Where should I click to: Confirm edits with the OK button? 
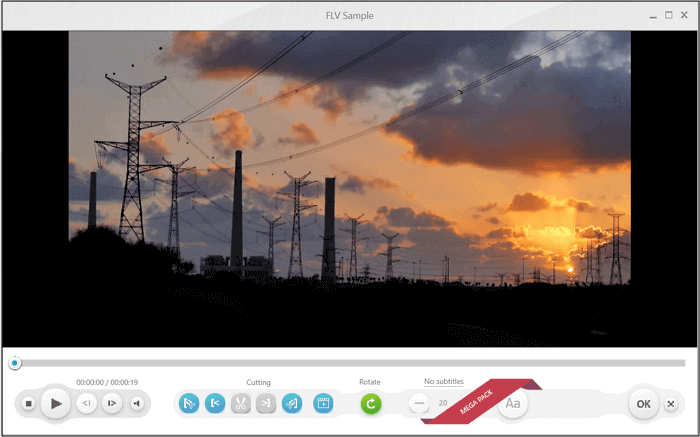(x=643, y=404)
